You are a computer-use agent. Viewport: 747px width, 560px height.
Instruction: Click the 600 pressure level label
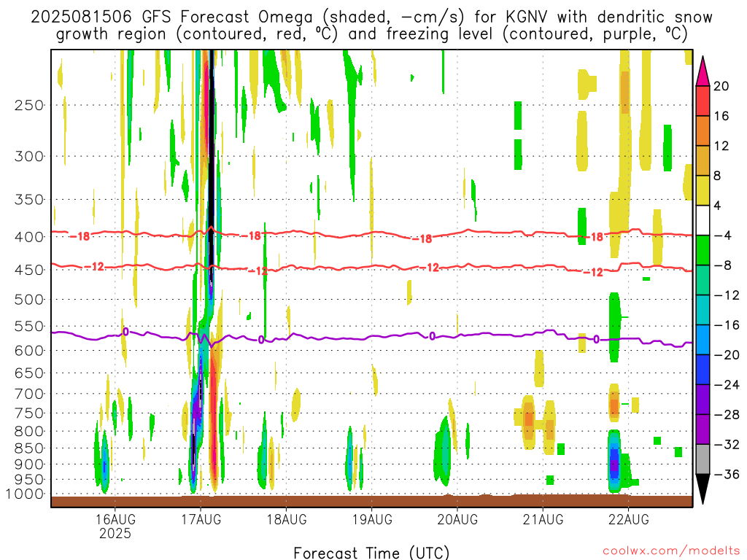tap(29, 351)
